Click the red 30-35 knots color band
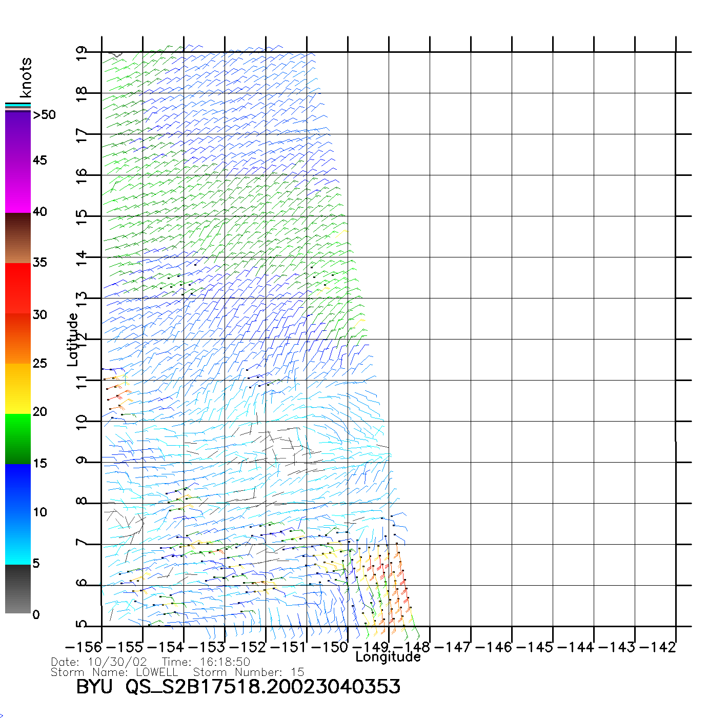Viewport: 728px width, 718px height. click(x=18, y=288)
